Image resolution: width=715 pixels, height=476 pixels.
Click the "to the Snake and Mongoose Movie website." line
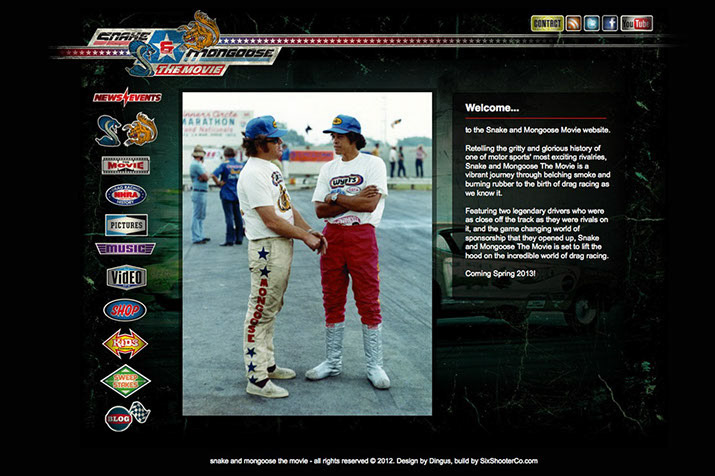click(538, 130)
